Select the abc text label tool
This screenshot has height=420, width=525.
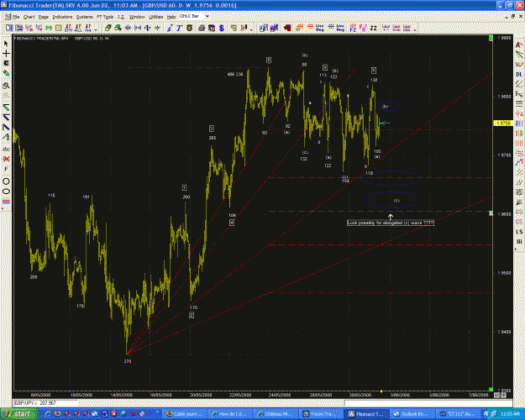6,149
